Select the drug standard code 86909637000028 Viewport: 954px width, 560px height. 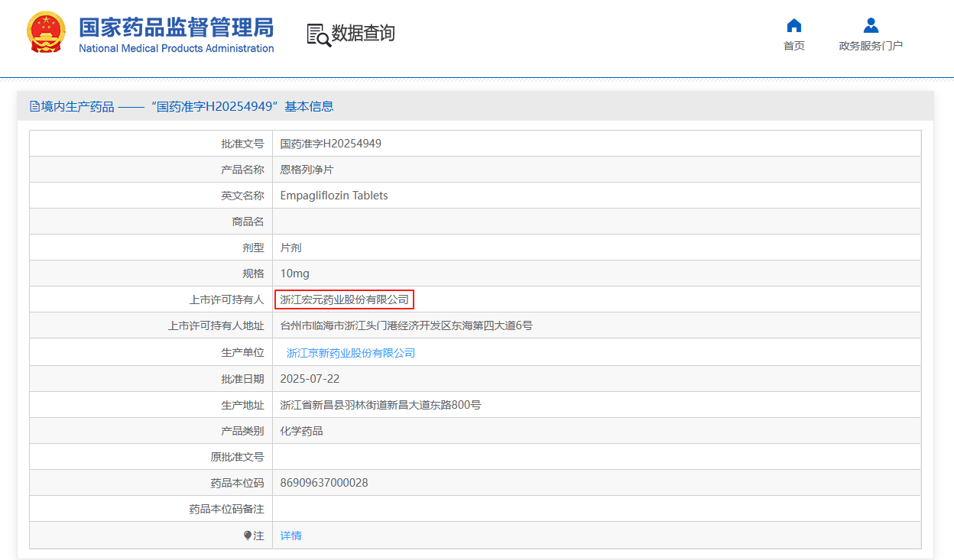(x=324, y=483)
